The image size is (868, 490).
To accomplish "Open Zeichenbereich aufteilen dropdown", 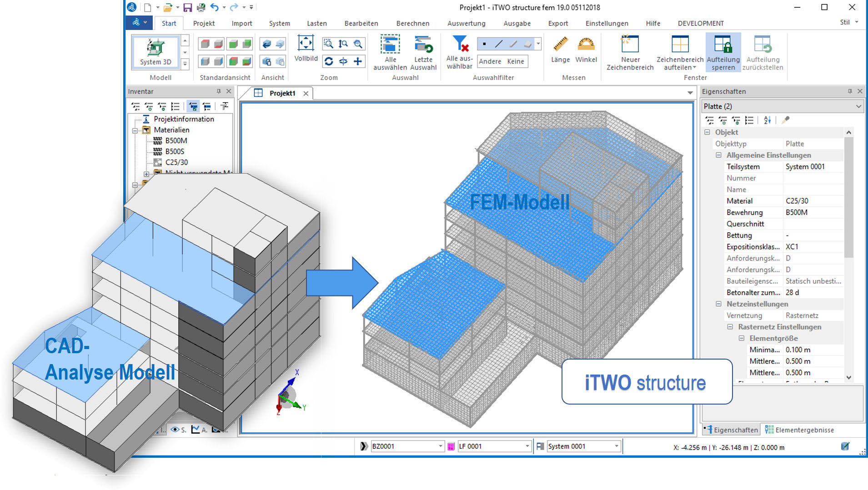I will pos(680,53).
